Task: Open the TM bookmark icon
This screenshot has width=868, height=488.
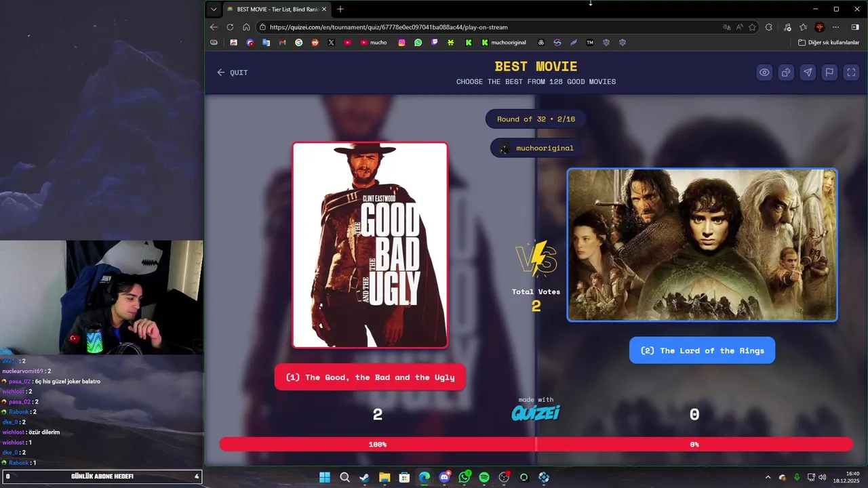Action: pos(590,42)
